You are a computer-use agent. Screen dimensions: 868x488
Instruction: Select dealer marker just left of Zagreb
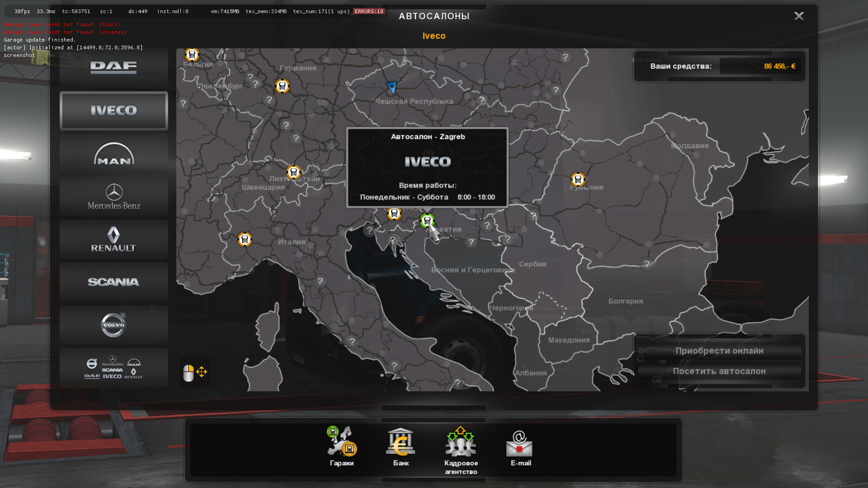coord(394,213)
